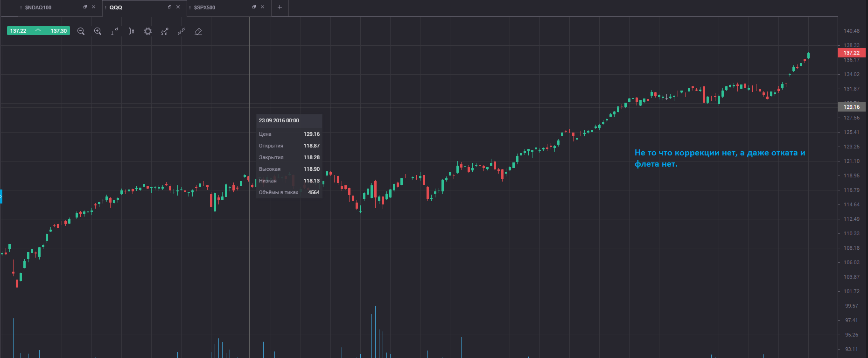This screenshot has width=868, height=358.
Task: Click the 23.09.2016 00:00 tooltip date
Action: pyautogui.click(x=279, y=120)
